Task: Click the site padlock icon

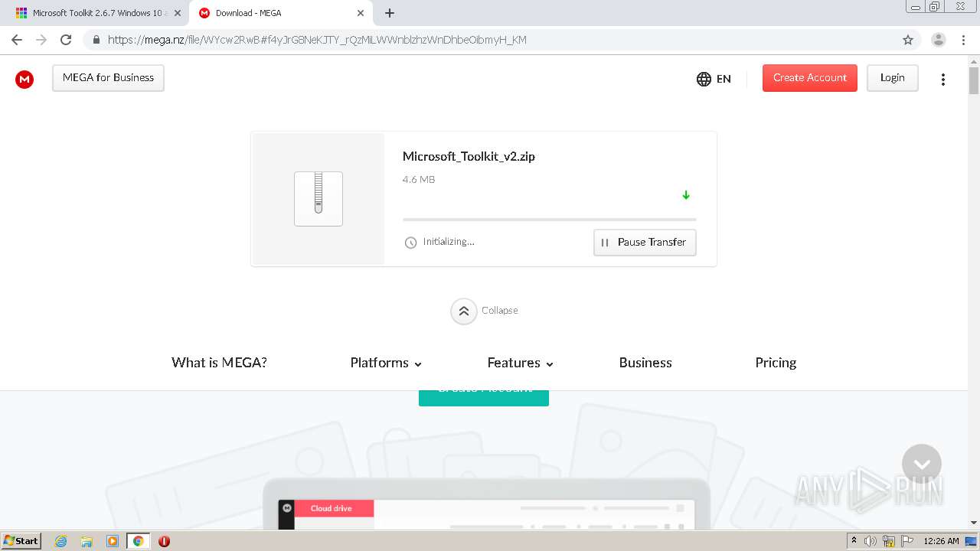Action: tap(96, 40)
